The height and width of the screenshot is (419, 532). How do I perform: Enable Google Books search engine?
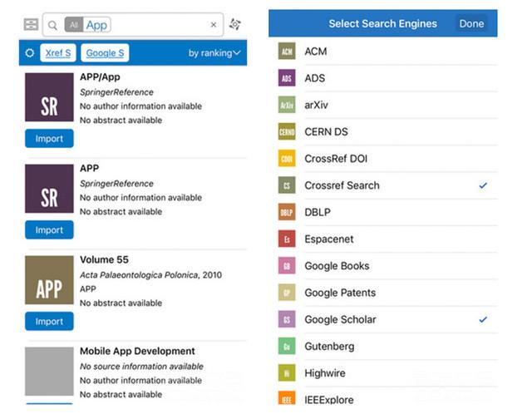point(337,266)
